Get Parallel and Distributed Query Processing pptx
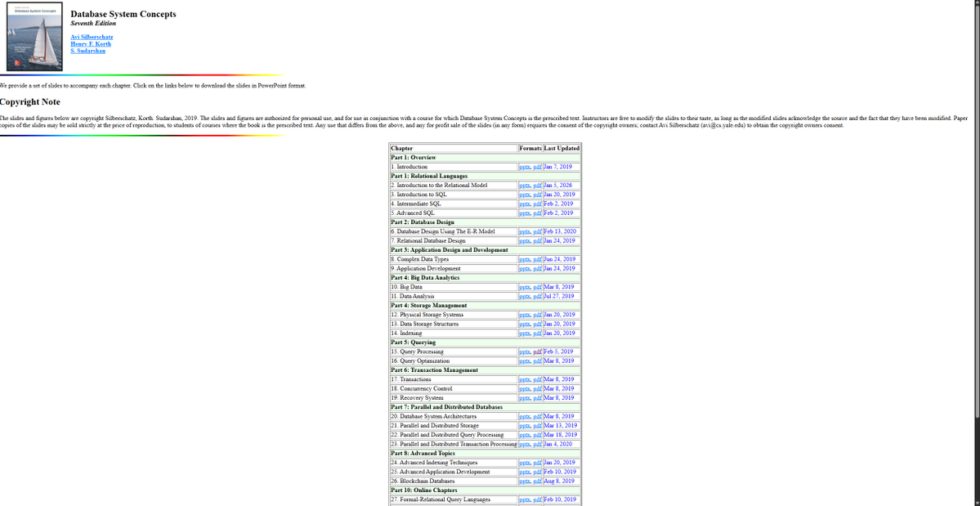The image size is (980, 506). pyautogui.click(x=525, y=435)
